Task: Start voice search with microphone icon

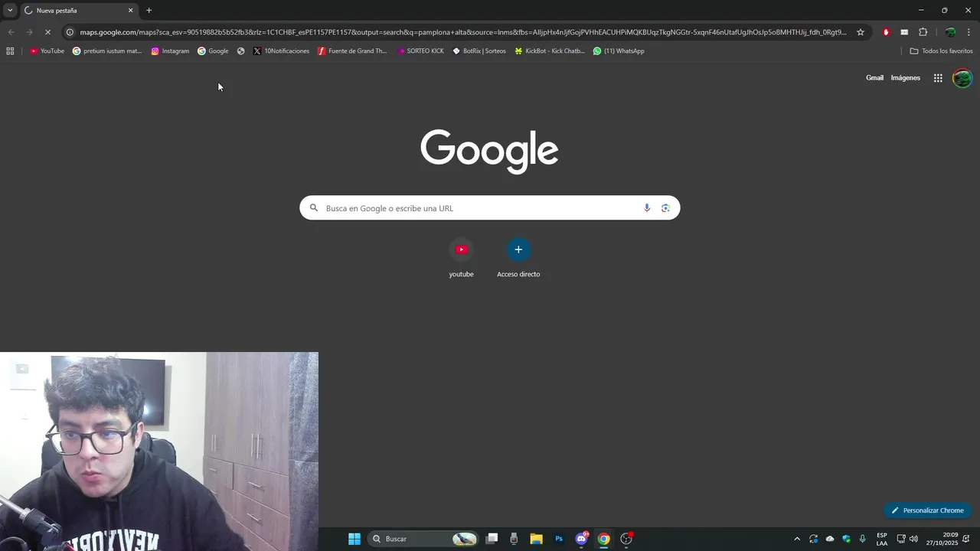Action: coord(647,208)
